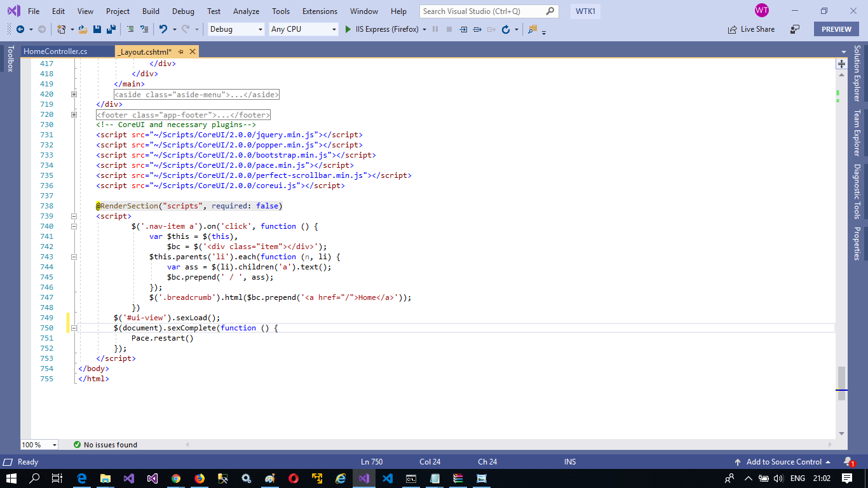Viewport: 868px width, 488px height.
Task: Click the Undo arrow icon
Action: (x=163, y=29)
